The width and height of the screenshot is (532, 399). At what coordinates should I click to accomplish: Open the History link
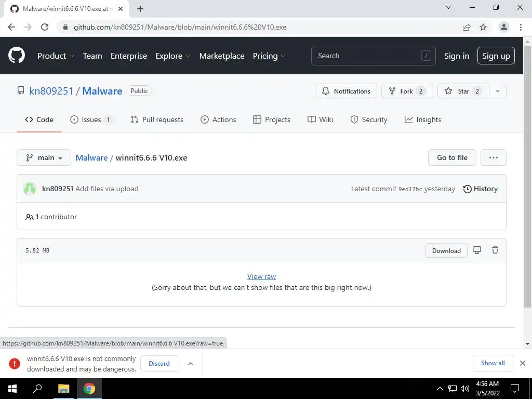pos(481,189)
